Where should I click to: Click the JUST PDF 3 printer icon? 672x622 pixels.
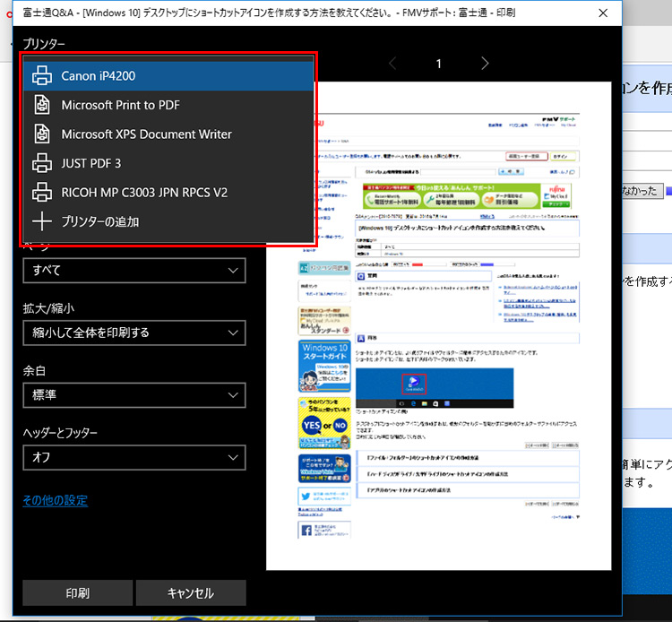tap(42, 163)
